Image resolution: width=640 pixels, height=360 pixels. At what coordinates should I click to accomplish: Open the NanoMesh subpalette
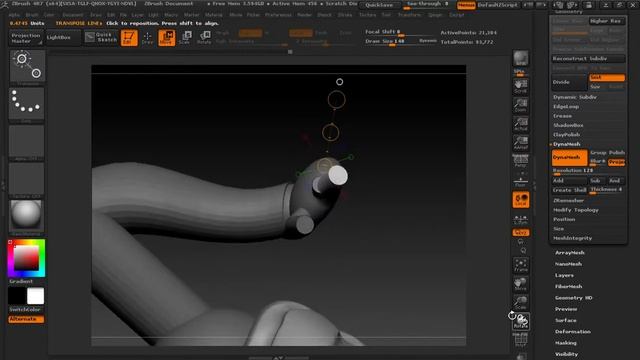click(x=569, y=264)
